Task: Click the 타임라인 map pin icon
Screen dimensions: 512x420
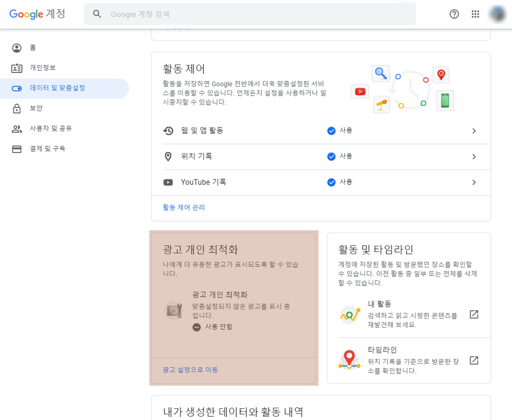Action: [349, 360]
